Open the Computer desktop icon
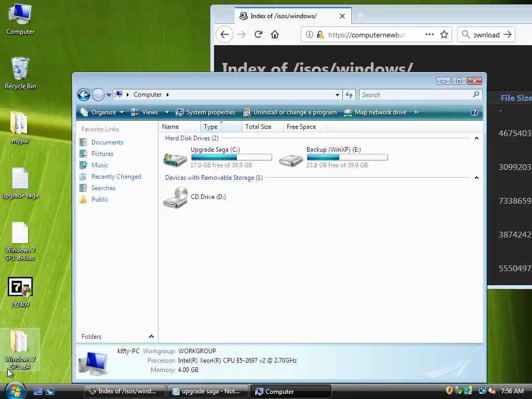The height and width of the screenshot is (399, 532). (20, 20)
